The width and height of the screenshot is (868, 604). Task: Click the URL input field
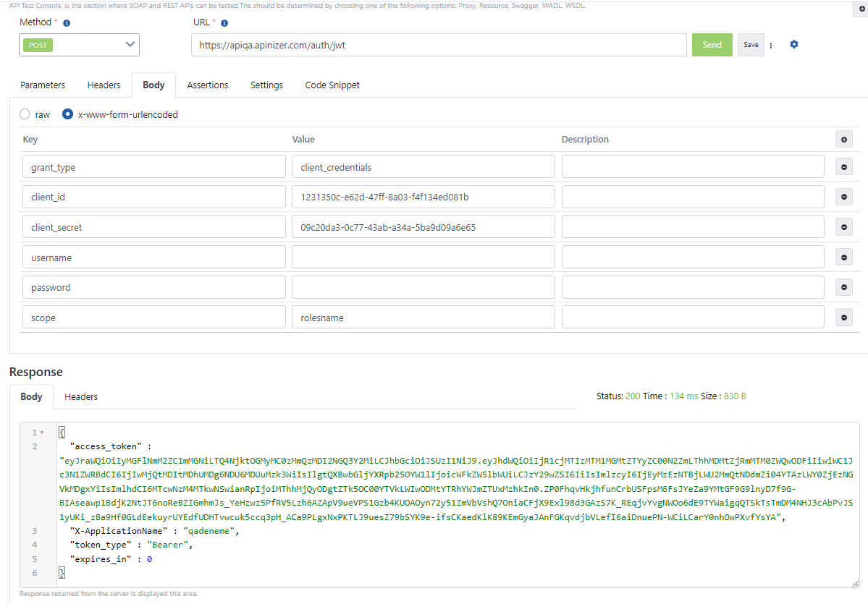coord(439,45)
